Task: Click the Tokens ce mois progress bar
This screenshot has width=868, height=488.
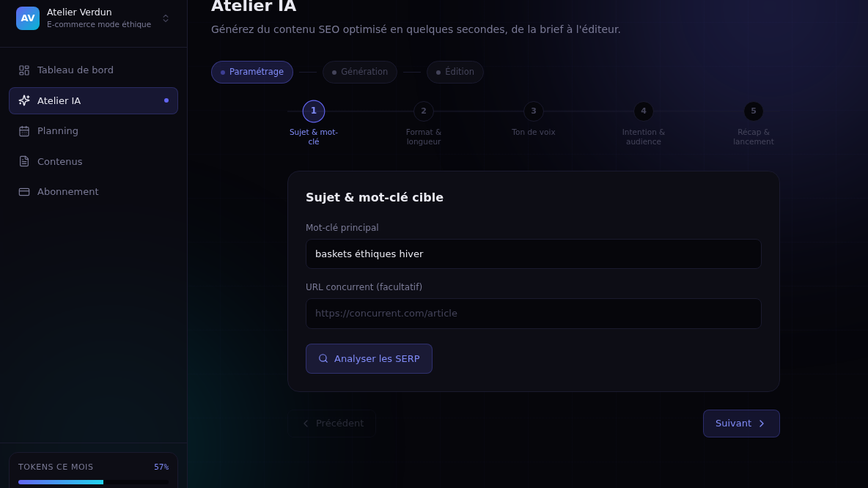Action: [x=93, y=482]
